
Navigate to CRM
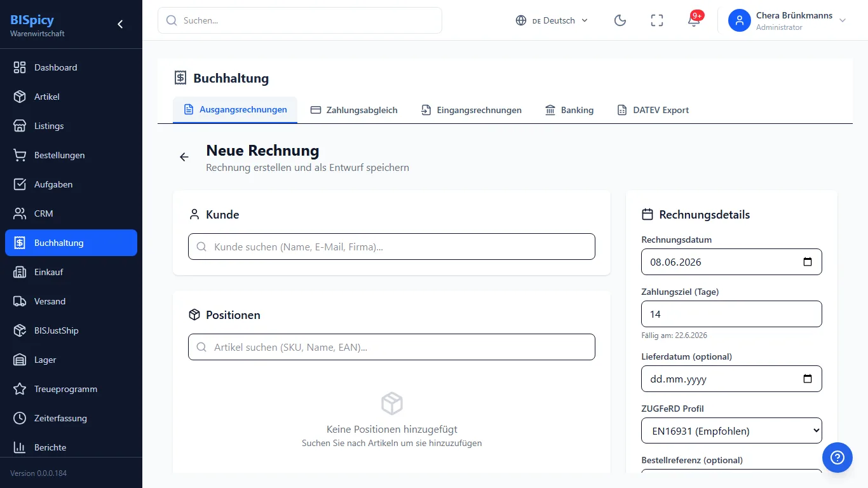(71, 213)
